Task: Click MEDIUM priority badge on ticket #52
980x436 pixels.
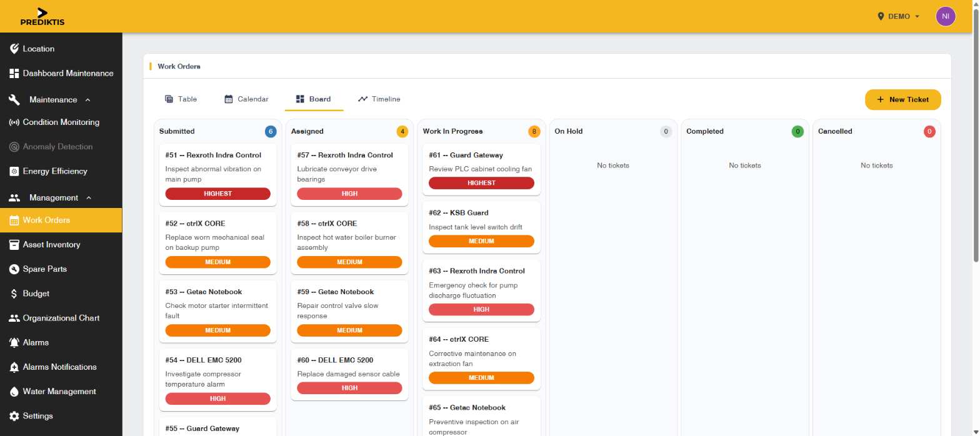Action: 217,262
